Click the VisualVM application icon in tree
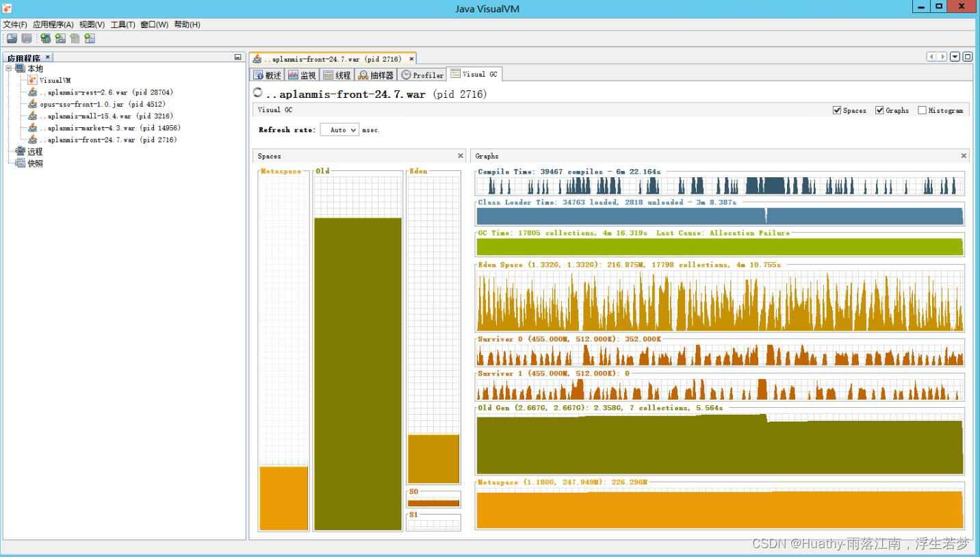Image resolution: width=980 pixels, height=557 pixels. pos(33,80)
